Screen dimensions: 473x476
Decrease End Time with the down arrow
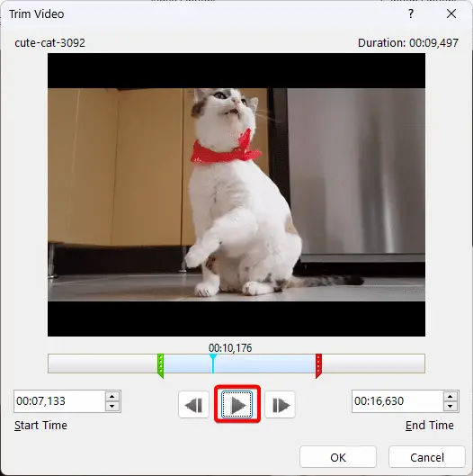click(x=451, y=406)
